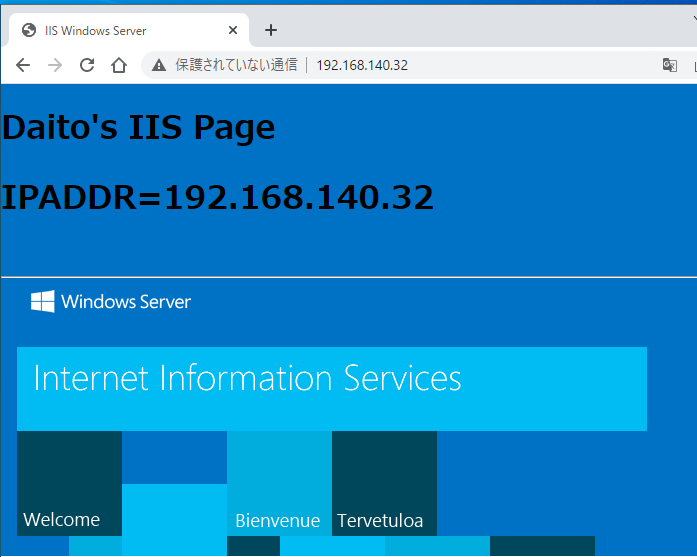Click the Welcome tile
697x557 pixels.
coord(69,483)
